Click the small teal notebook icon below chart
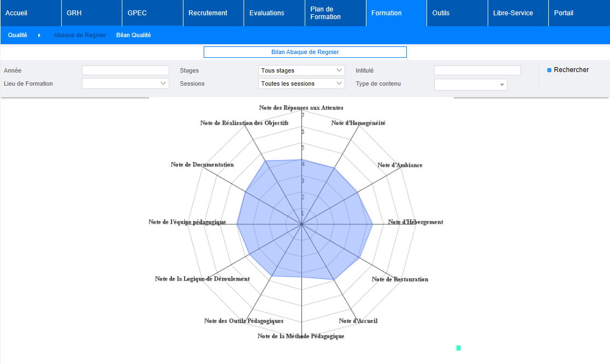 458,348
